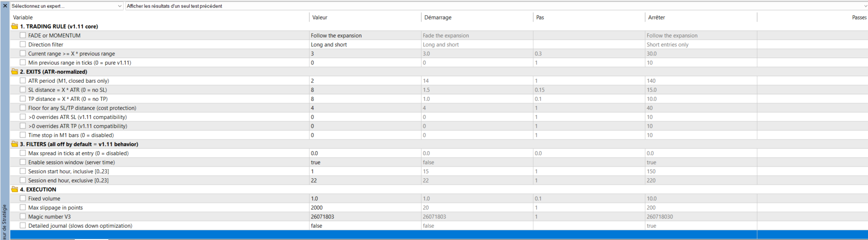The image size is (868, 240).
Task: Check the 'Magic number V3' checkbox
Action: (x=23, y=216)
